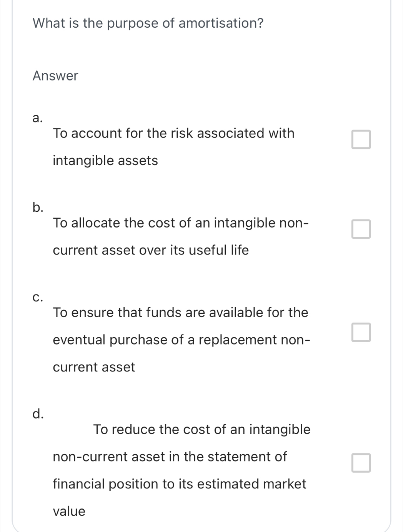The height and width of the screenshot is (532, 403).
Task: Click the phrase 'intangible assets' in option a
Action: (x=105, y=160)
